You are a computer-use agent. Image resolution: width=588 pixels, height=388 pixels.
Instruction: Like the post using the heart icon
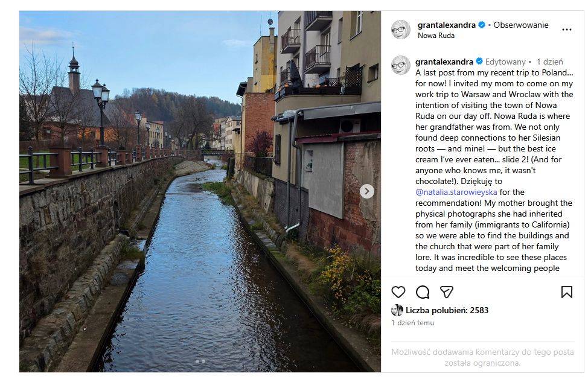click(397, 291)
